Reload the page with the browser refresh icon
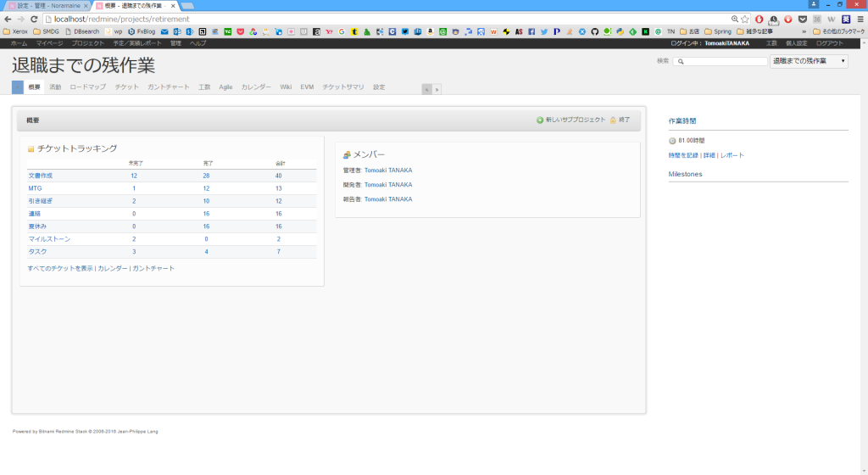Image resolution: width=868 pixels, height=475 pixels. click(33, 19)
